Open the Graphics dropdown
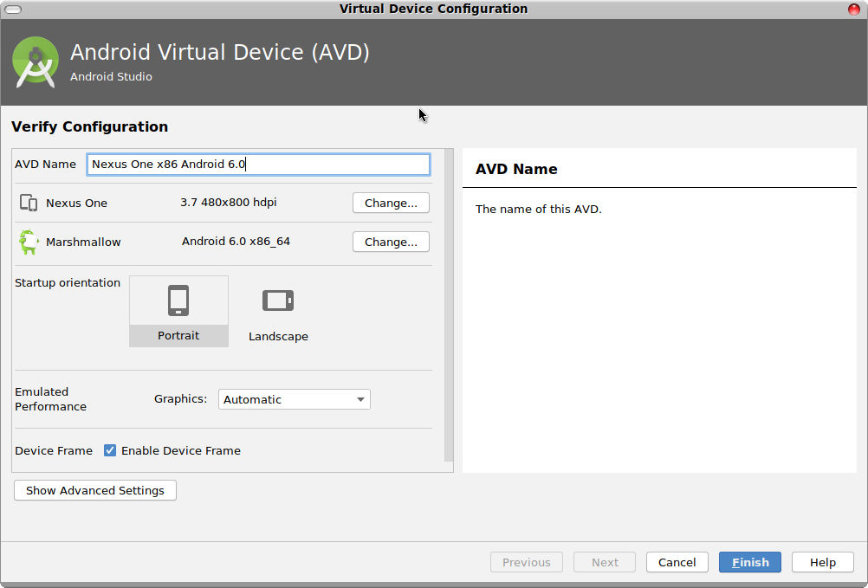868x588 pixels. [294, 399]
